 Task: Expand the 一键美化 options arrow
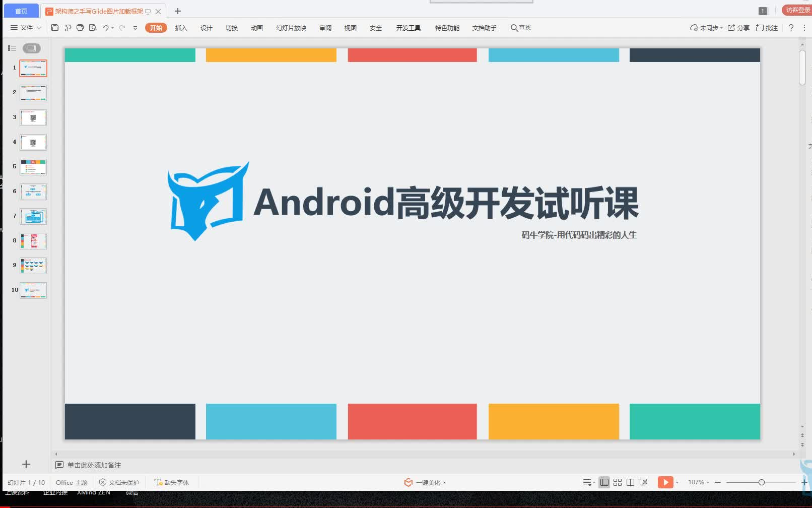(444, 483)
